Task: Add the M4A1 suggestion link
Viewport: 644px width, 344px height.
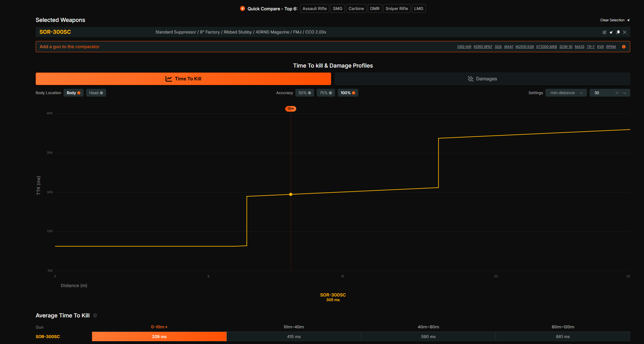Action: [x=509, y=47]
